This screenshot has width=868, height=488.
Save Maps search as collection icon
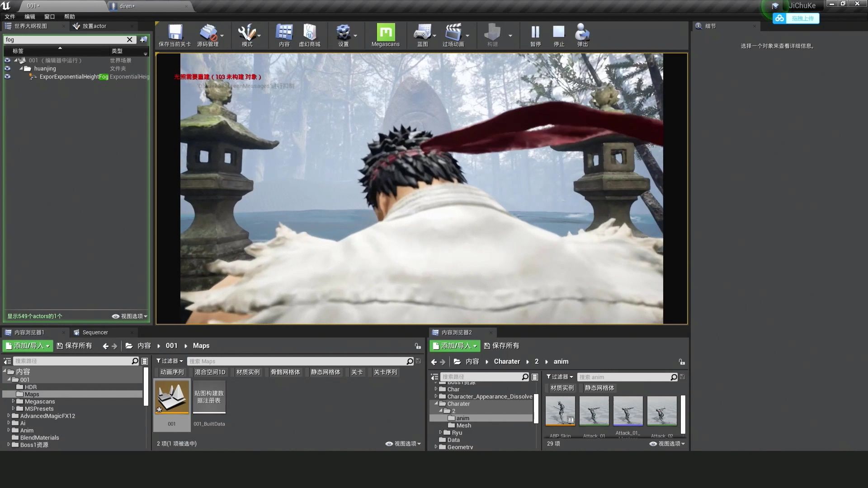point(418,361)
